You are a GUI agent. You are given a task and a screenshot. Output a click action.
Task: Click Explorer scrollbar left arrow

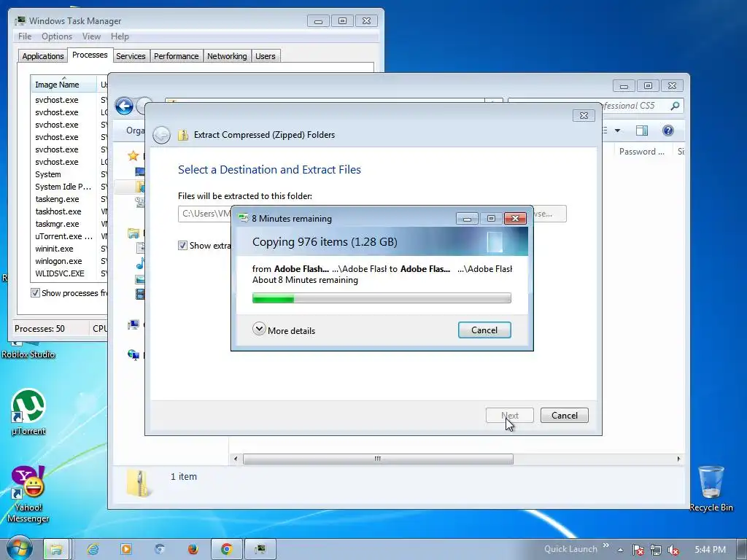pos(236,459)
